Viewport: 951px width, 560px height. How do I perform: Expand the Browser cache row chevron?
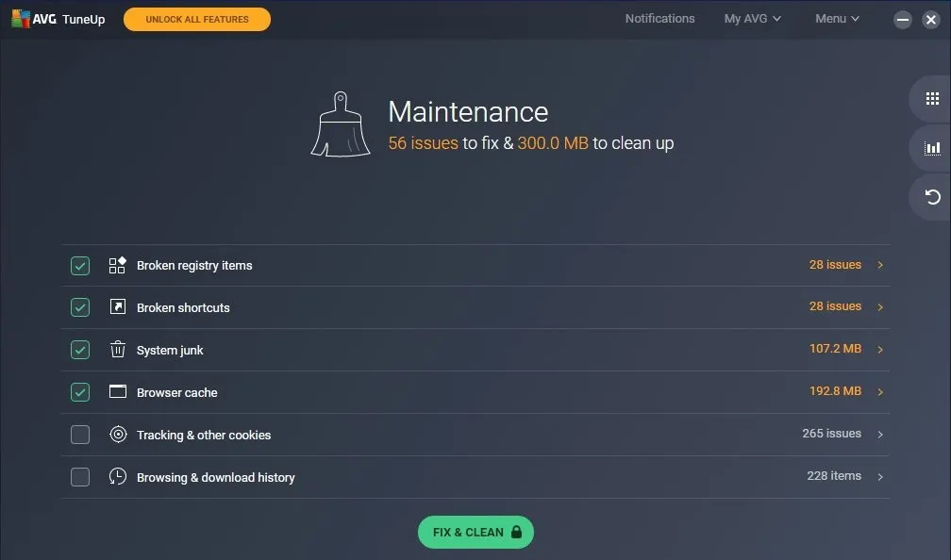(x=880, y=391)
